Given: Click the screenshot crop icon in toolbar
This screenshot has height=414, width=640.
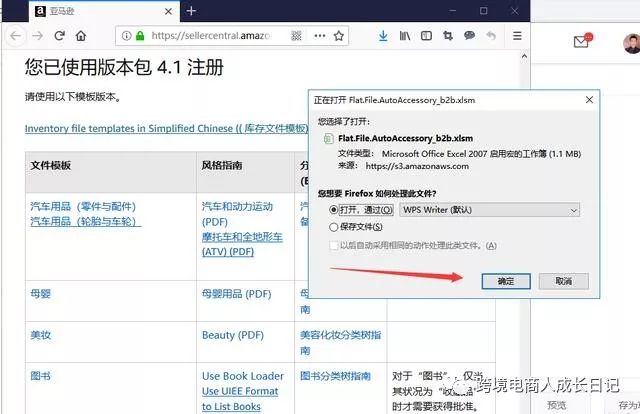Looking at the screenshot, I should (x=448, y=36).
